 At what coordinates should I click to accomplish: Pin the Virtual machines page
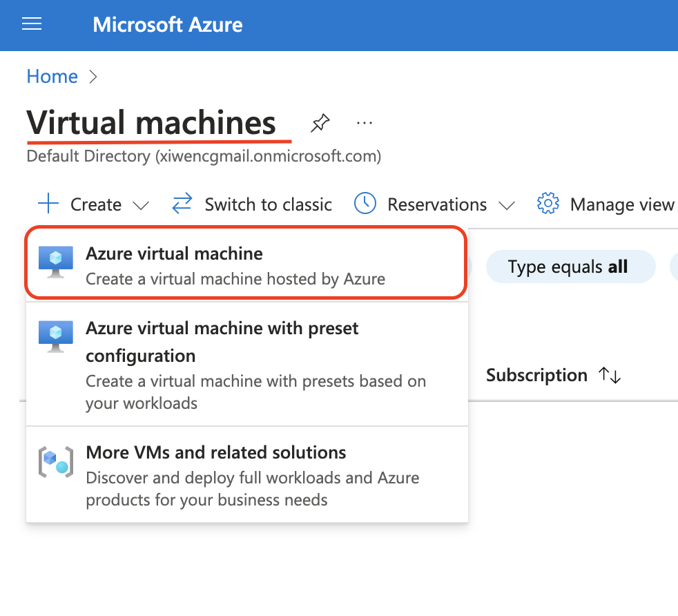[x=320, y=124]
